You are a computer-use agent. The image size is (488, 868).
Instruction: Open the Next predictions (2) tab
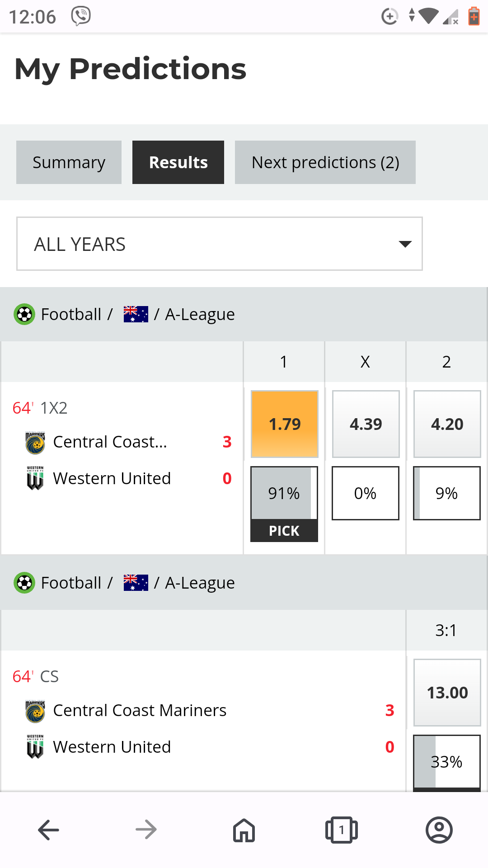click(325, 162)
